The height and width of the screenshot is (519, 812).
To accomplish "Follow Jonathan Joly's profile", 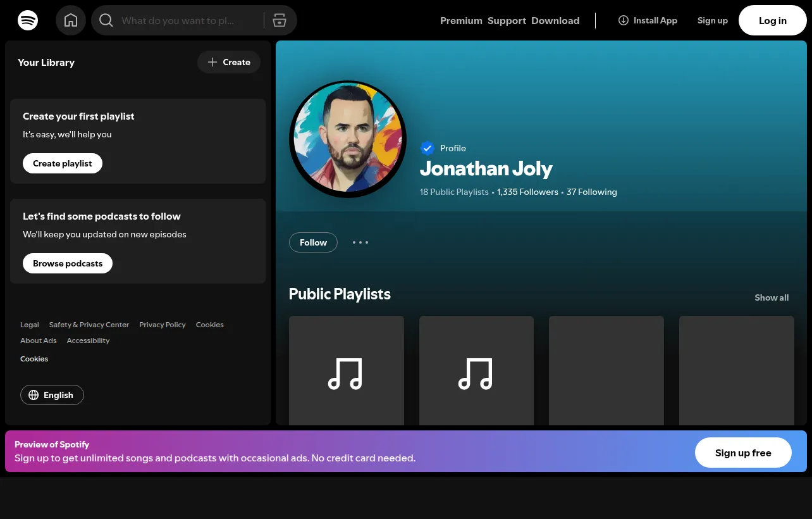I will (x=313, y=242).
